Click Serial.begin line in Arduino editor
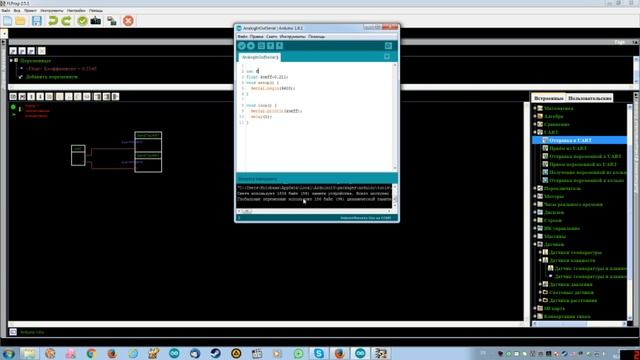 [x=273, y=88]
